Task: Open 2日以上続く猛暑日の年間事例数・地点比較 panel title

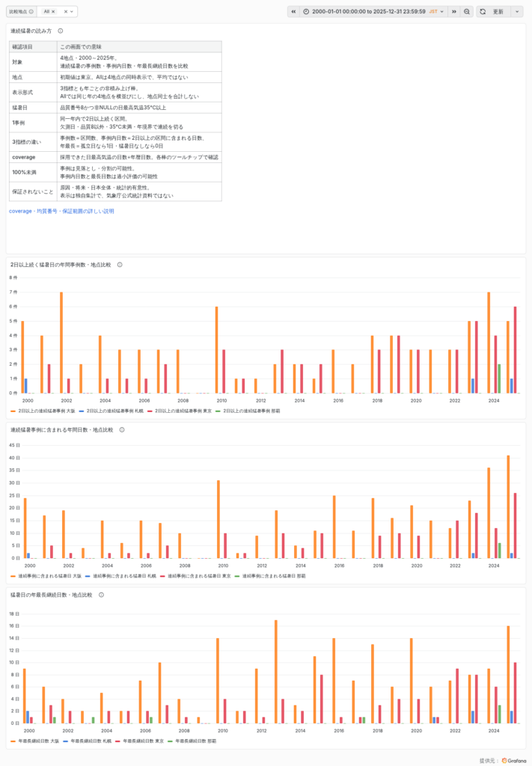Action: coord(61,265)
